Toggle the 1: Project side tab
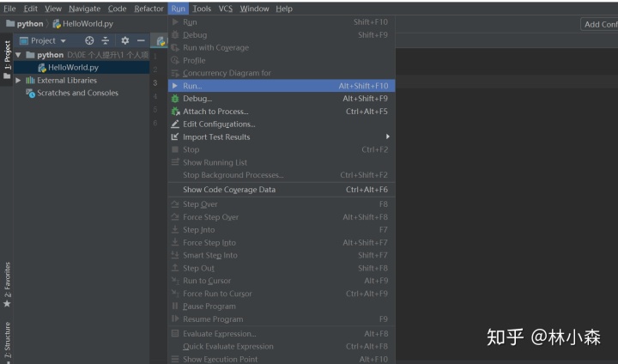Viewport: 618px width, 364px height. tap(7, 59)
